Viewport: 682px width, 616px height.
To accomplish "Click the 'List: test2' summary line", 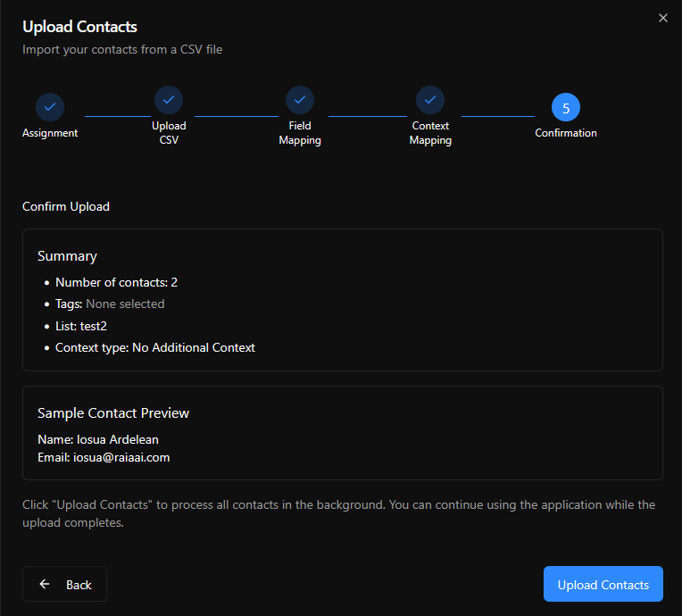I will click(81, 326).
